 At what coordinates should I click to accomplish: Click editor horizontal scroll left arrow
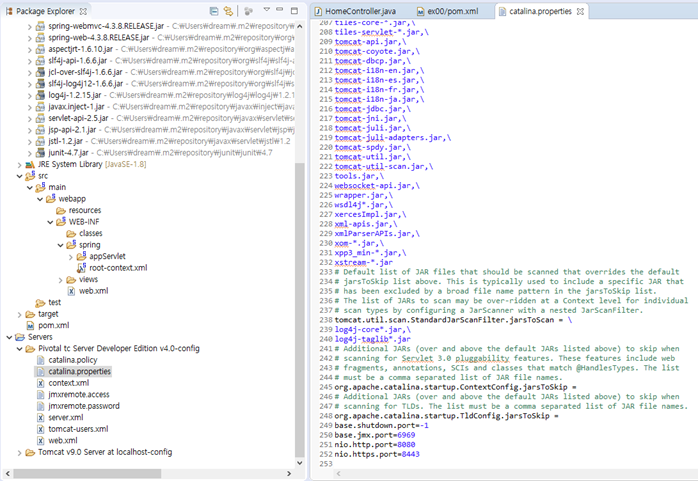click(338, 473)
